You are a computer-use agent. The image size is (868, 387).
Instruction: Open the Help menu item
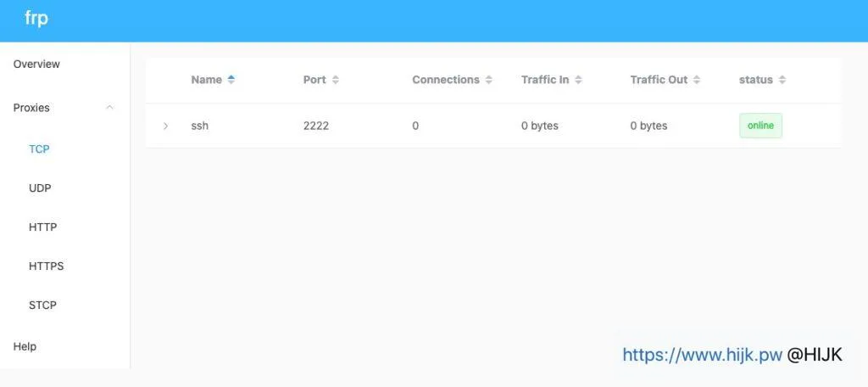tap(25, 346)
